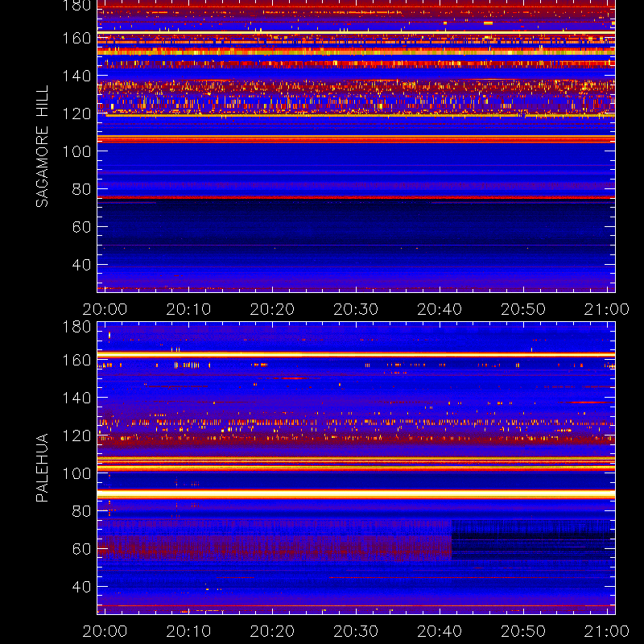The width and height of the screenshot is (644, 644).
Task: Click the 20:20 time label of Palehua plot
Action: 272,631
